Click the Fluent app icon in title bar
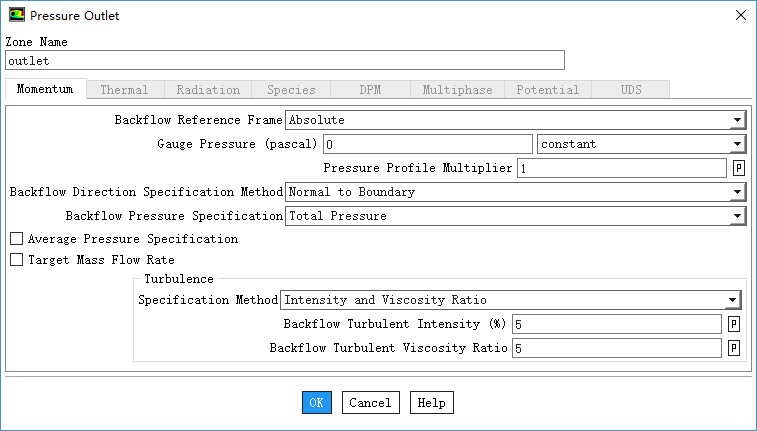The width and height of the screenshot is (757, 431). click(x=17, y=15)
